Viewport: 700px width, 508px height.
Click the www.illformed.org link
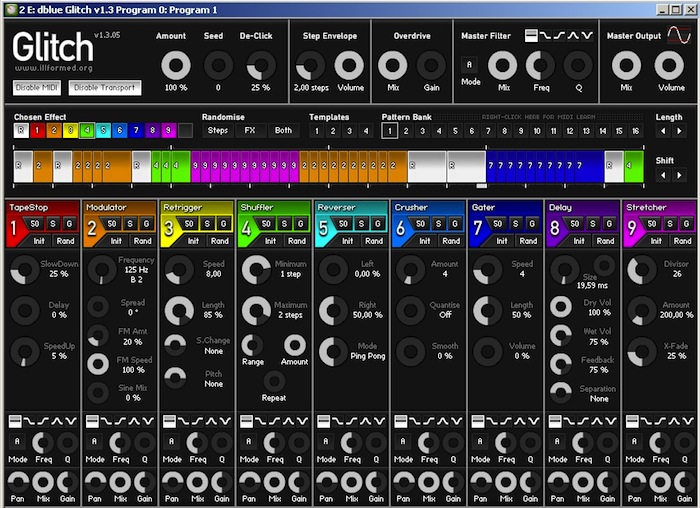pyautogui.click(x=54, y=68)
